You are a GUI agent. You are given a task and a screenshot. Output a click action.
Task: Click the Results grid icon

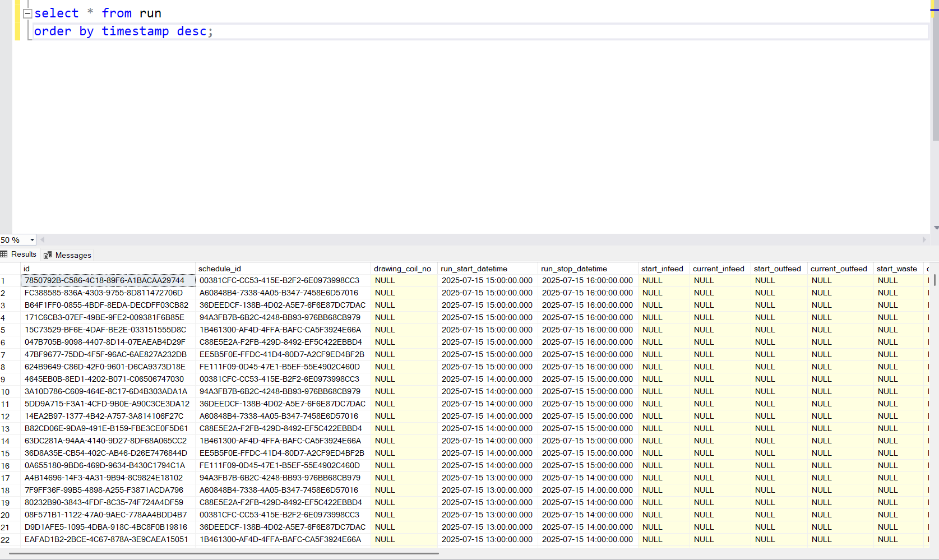pyautogui.click(x=4, y=254)
